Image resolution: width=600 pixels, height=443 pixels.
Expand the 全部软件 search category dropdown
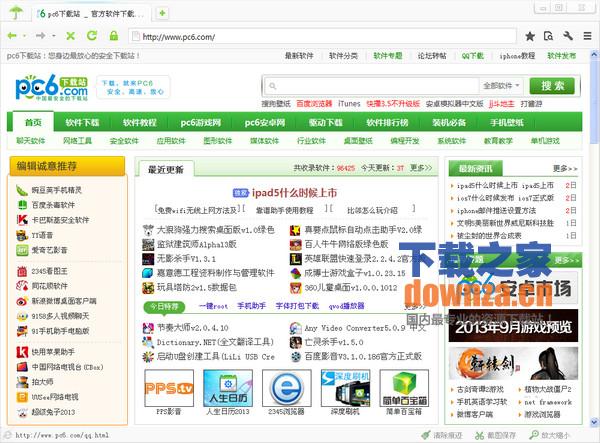tap(501, 86)
